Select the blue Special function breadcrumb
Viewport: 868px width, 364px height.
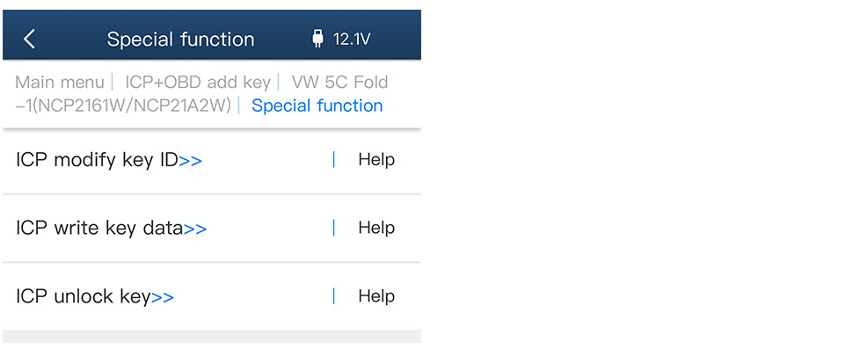pyautogui.click(x=317, y=106)
